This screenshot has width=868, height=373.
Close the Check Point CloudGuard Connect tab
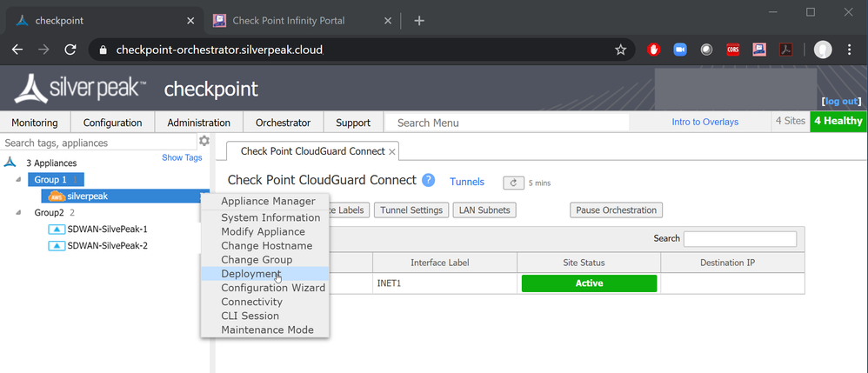pos(392,151)
